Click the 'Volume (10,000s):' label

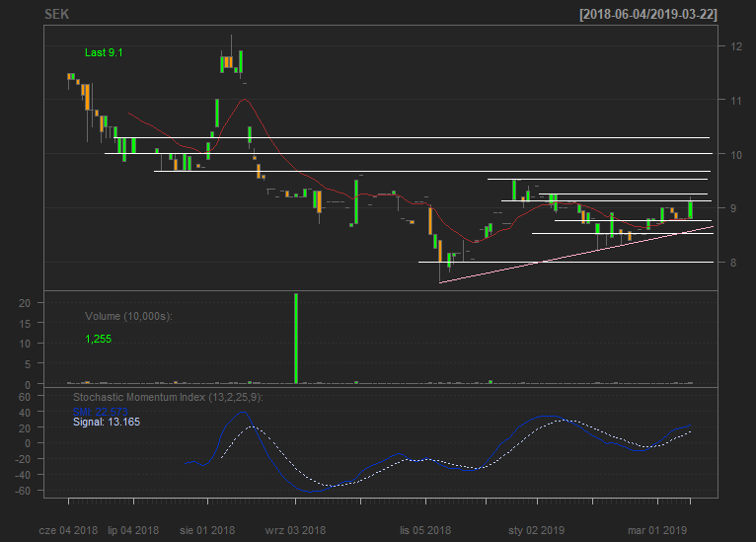click(128, 316)
